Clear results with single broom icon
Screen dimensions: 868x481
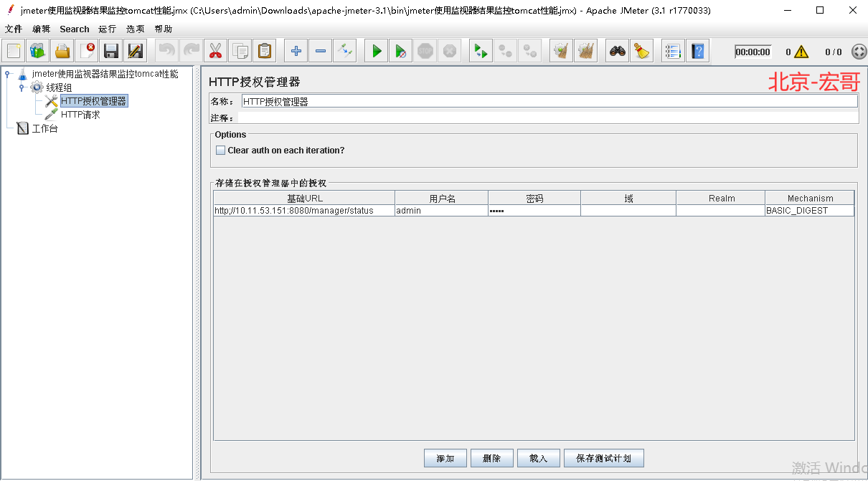click(x=562, y=51)
